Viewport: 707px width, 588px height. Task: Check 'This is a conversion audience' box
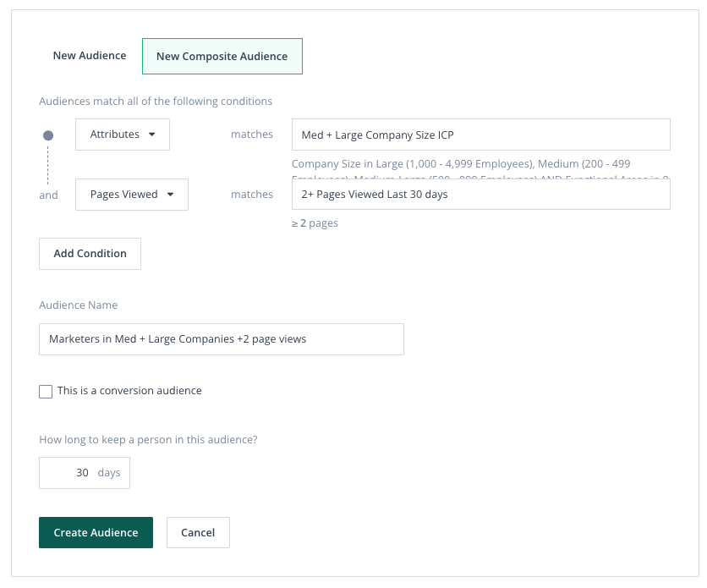(46, 392)
